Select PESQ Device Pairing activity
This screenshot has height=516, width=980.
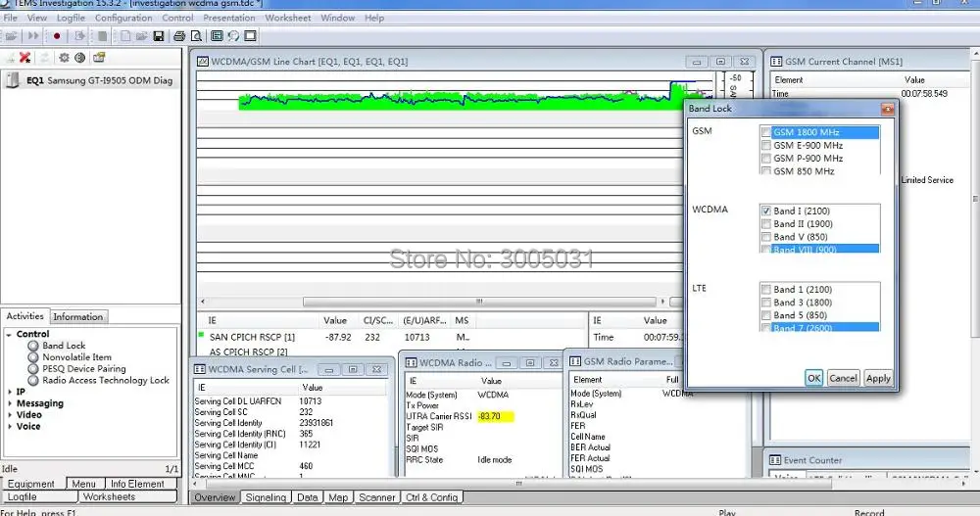pos(83,369)
